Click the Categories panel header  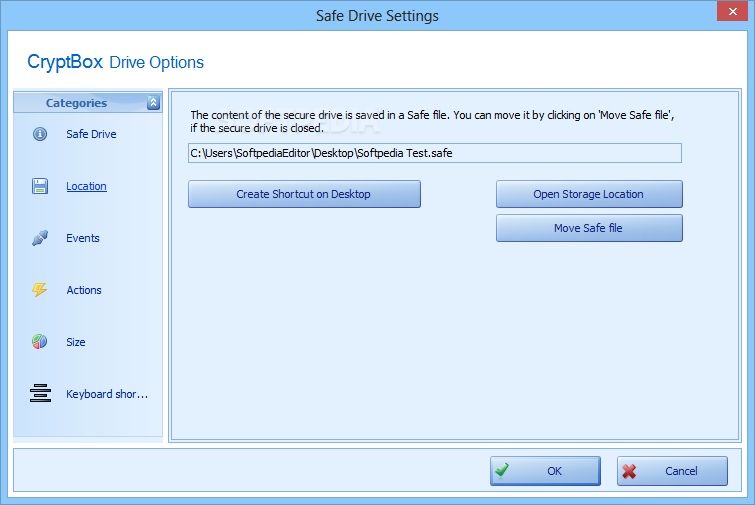[x=88, y=103]
